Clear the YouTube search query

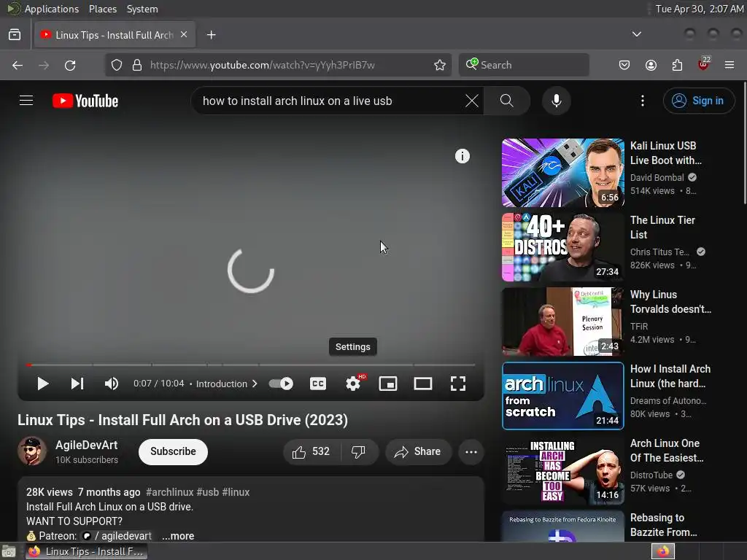coord(472,101)
